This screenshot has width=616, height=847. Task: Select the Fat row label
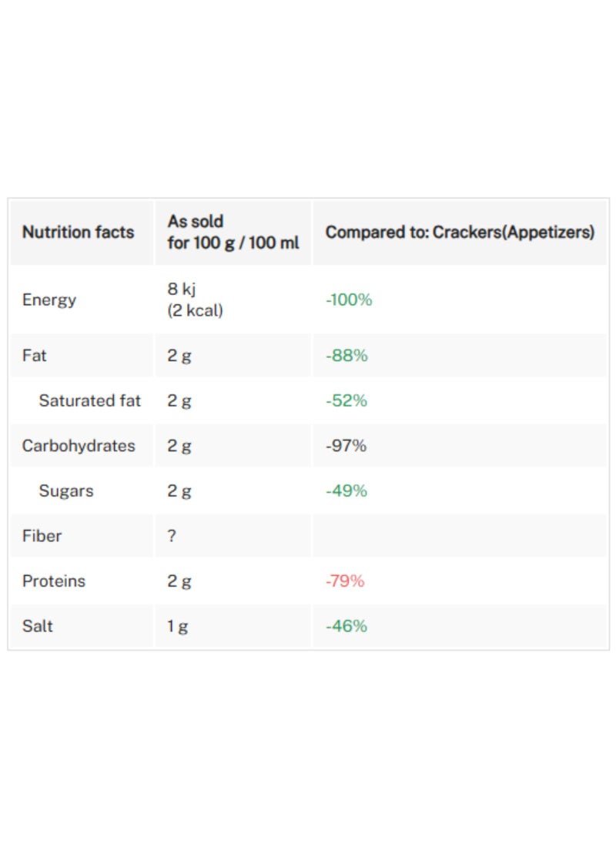(x=35, y=356)
